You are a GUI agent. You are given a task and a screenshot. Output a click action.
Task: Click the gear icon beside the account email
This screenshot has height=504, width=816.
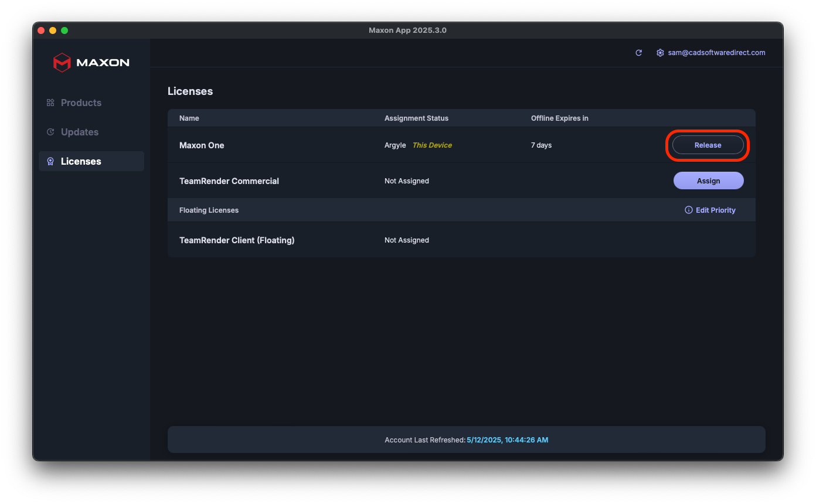coord(660,53)
